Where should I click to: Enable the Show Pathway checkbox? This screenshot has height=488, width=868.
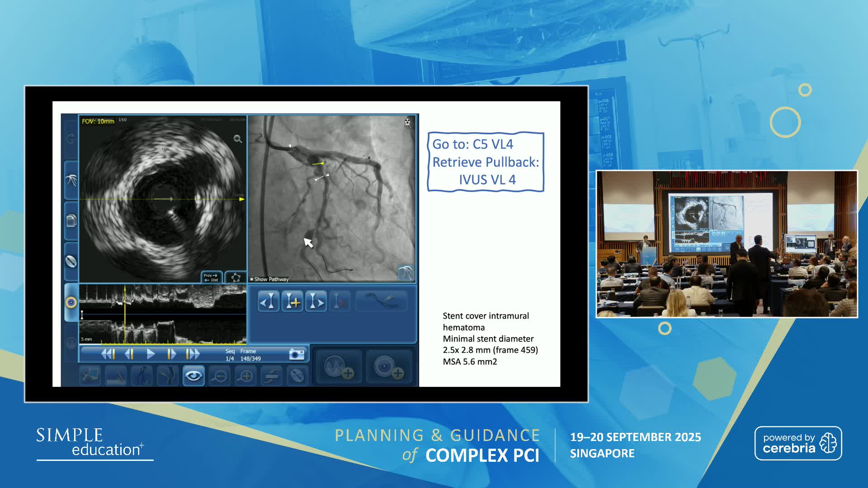252,280
